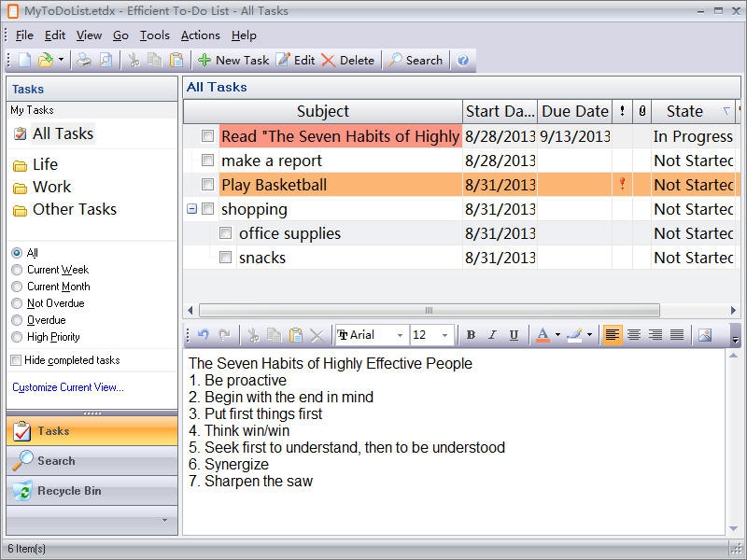
Task: Click the attachment paperclip column header
Action: (x=642, y=111)
